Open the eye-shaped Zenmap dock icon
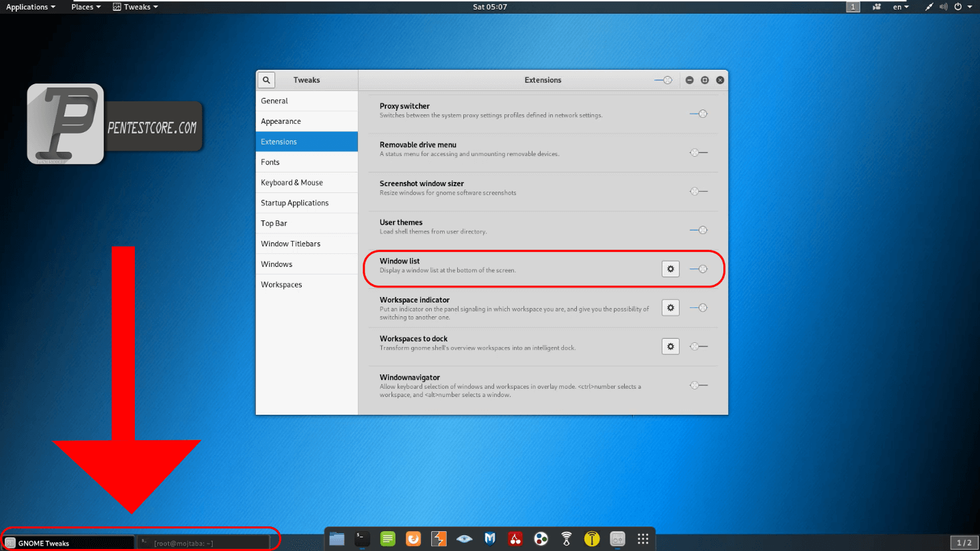 [465, 539]
